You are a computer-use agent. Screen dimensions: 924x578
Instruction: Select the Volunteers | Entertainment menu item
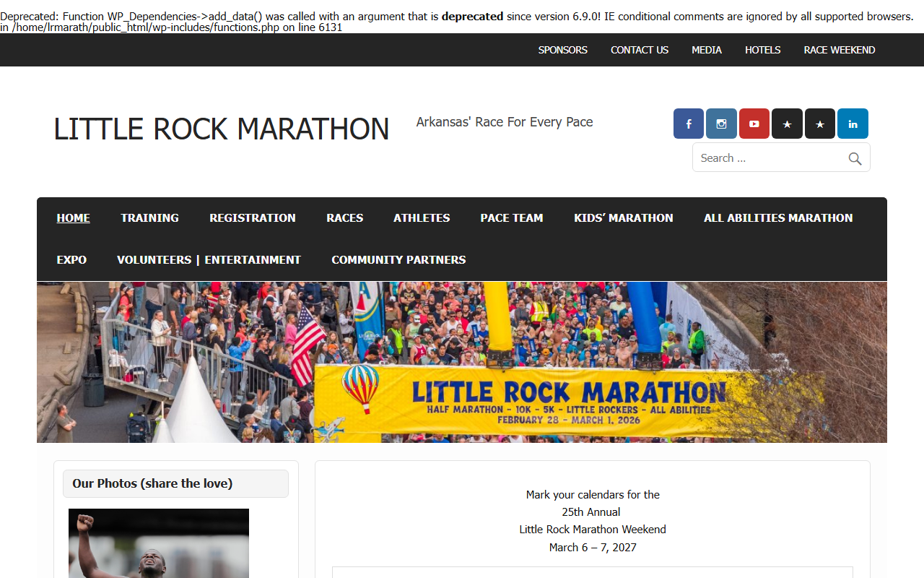tap(209, 259)
